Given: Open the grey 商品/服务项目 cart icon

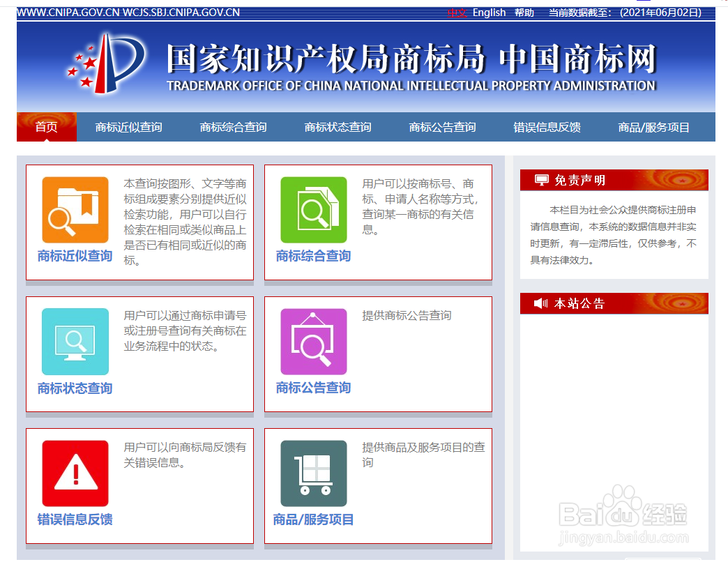Looking at the screenshot, I should coord(314,473).
